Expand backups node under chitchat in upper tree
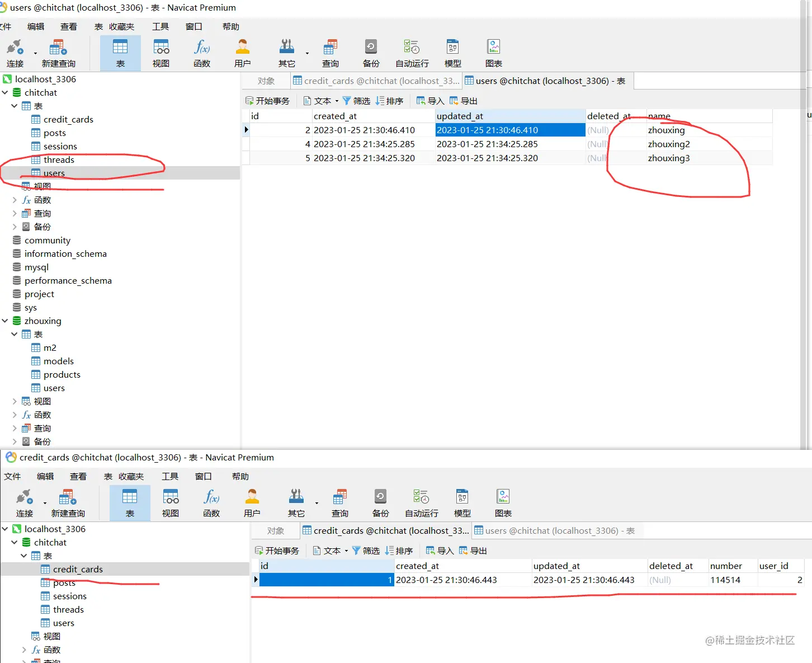The image size is (812, 663). (15, 227)
